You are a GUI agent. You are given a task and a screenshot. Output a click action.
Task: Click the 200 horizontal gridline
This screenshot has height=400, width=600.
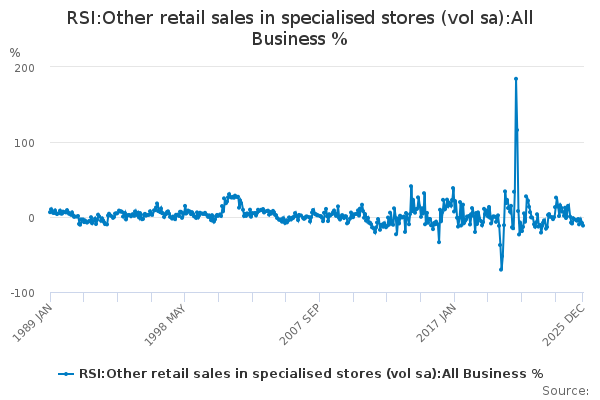point(300,67)
